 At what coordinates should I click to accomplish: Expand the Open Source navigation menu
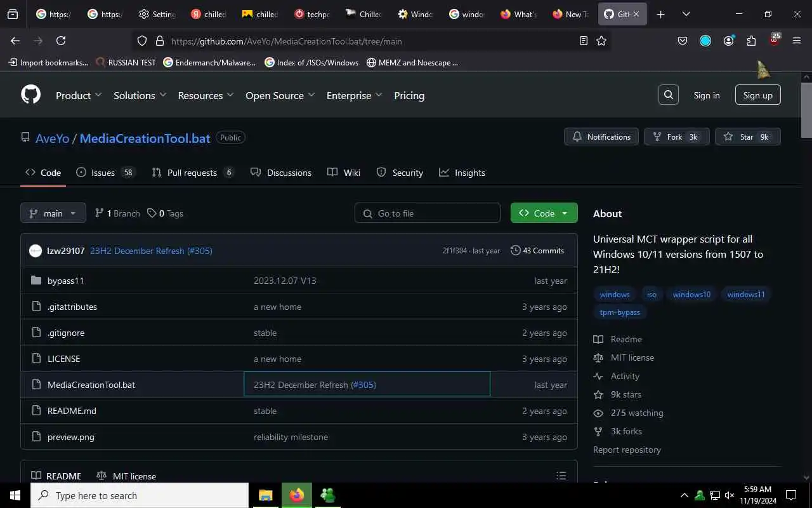click(280, 95)
